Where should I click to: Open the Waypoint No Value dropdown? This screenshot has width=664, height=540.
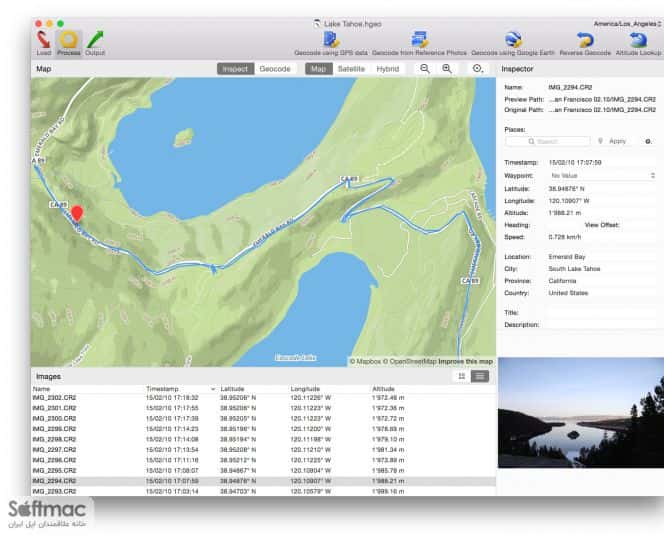pos(602,175)
